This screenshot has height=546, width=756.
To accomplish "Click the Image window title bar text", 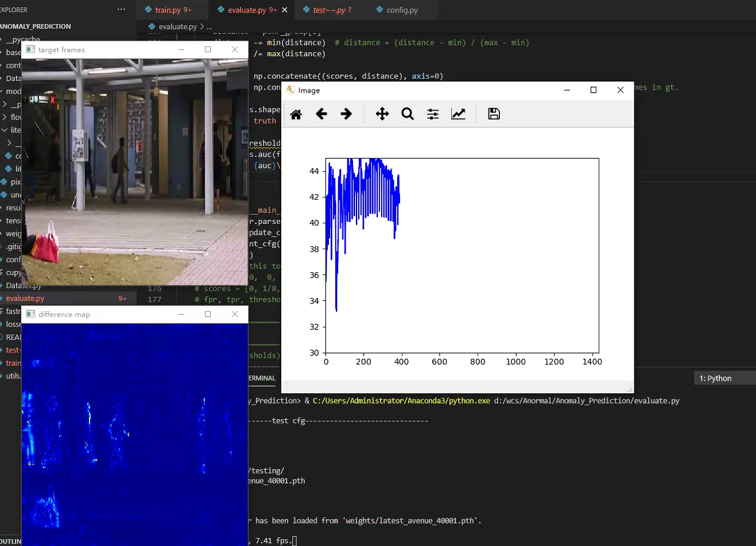I will click(x=309, y=90).
